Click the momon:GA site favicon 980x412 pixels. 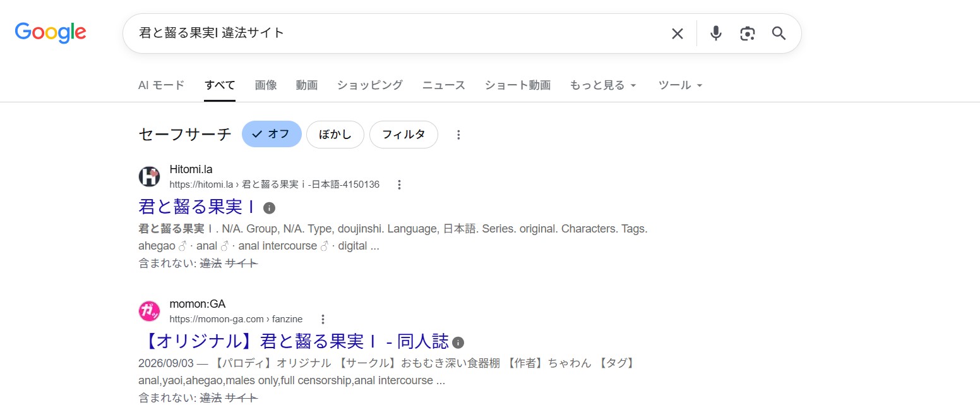(x=149, y=311)
